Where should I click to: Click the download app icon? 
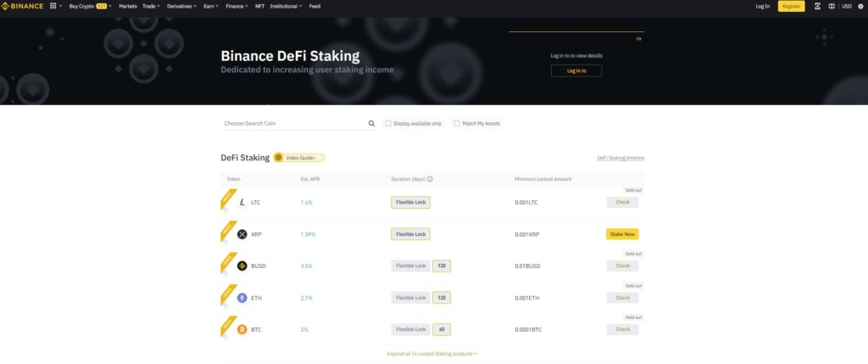coord(817,6)
